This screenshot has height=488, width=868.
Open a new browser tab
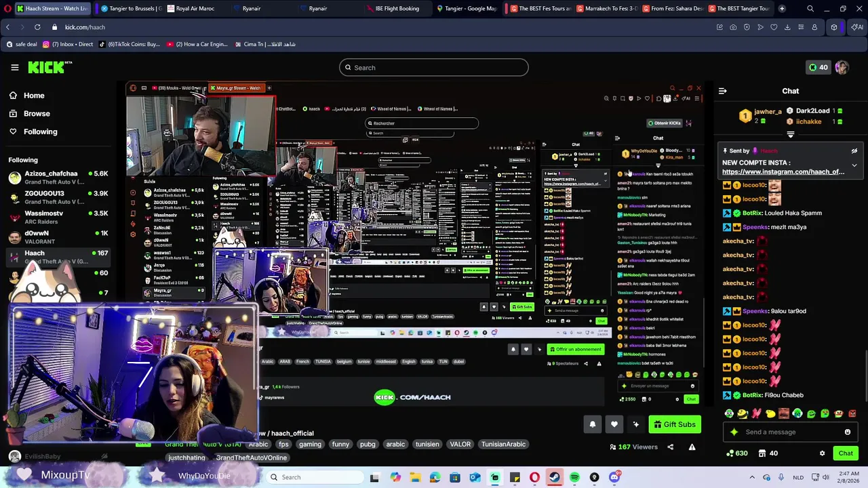782,8
